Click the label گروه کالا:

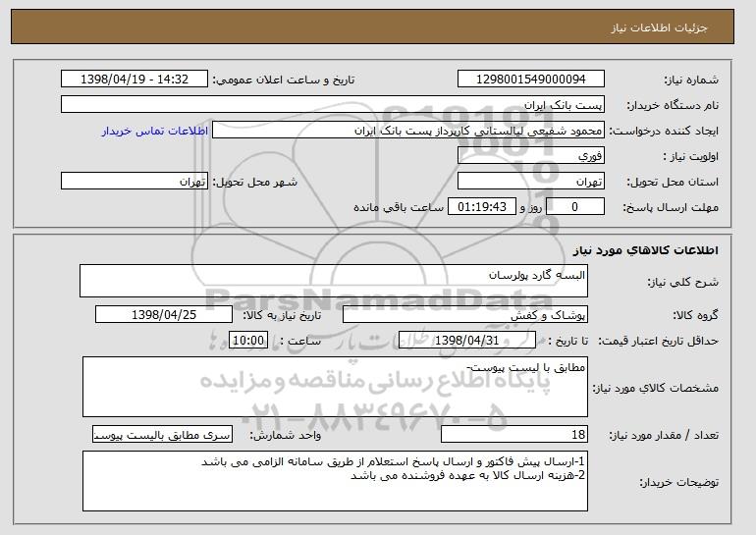(x=696, y=315)
